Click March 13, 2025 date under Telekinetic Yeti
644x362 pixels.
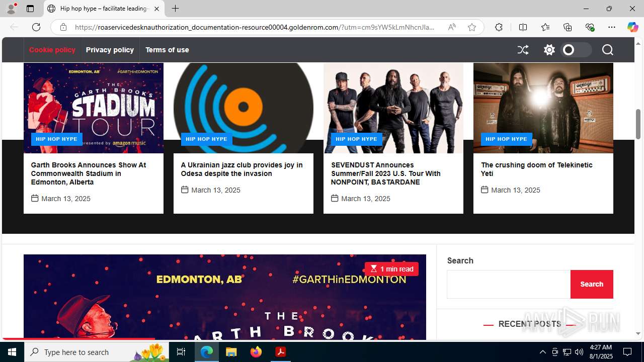[516, 190]
